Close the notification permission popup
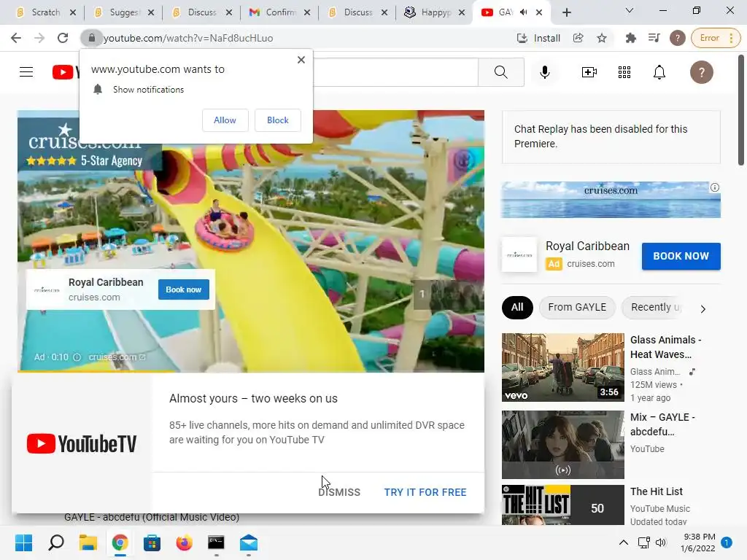The height and width of the screenshot is (560, 747). click(x=301, y=60)
